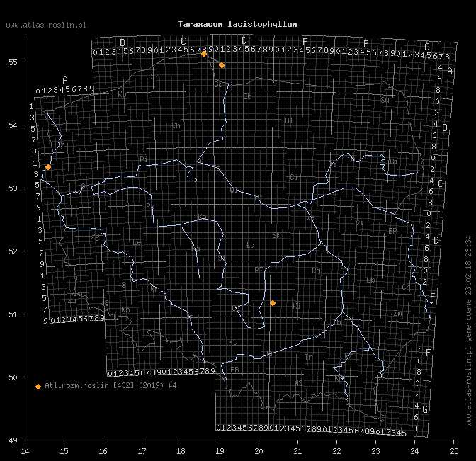Click the 'Le' region label
Screen dimensions: 476x461
pos(137,242)
